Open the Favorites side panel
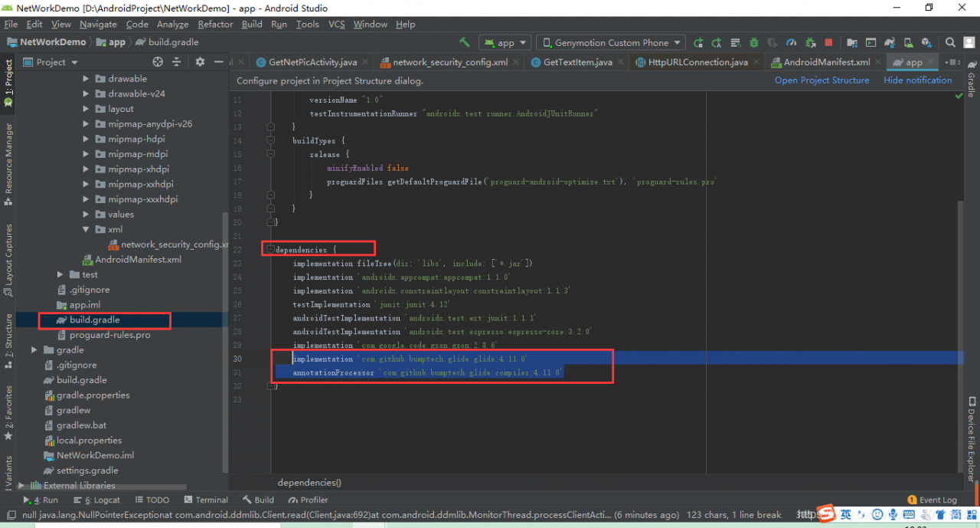 pos(8,412)
